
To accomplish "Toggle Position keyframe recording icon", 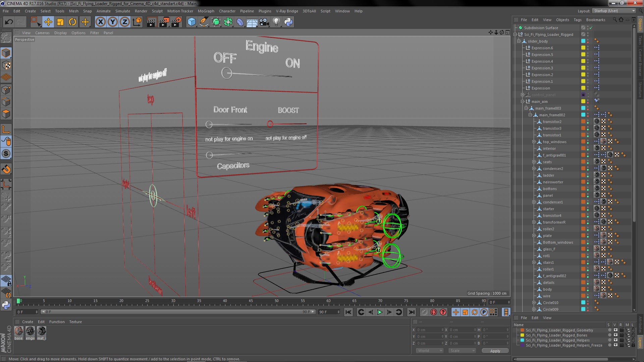I will (455, 312).
